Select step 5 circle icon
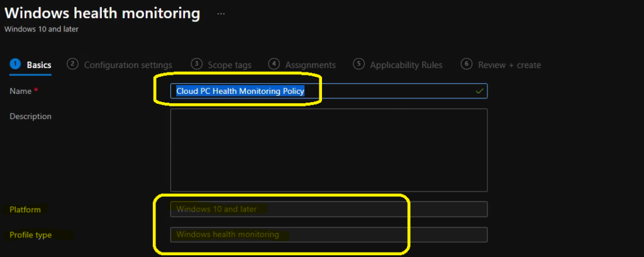Image resolution: width=644 pixels, height=257 pixels. [358, 64]
